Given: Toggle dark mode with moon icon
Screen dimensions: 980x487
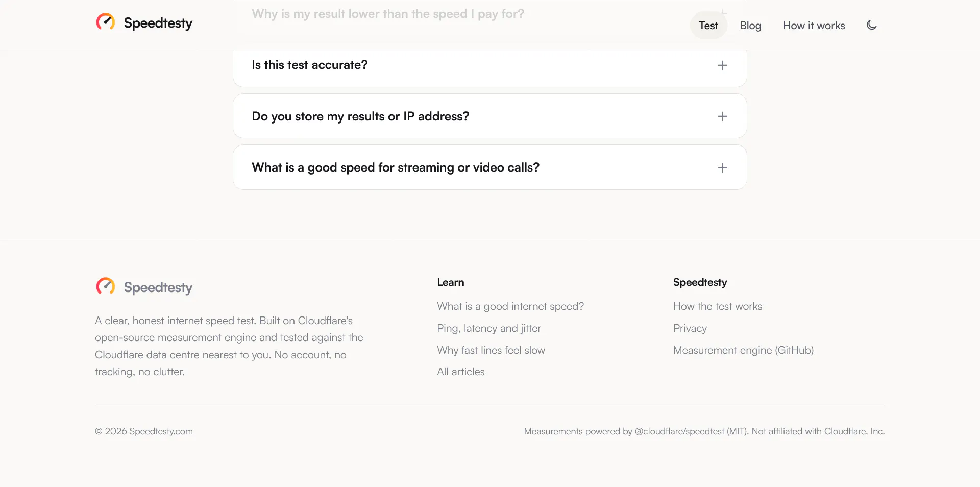Looking at the screenshot, I should [872, 25].
